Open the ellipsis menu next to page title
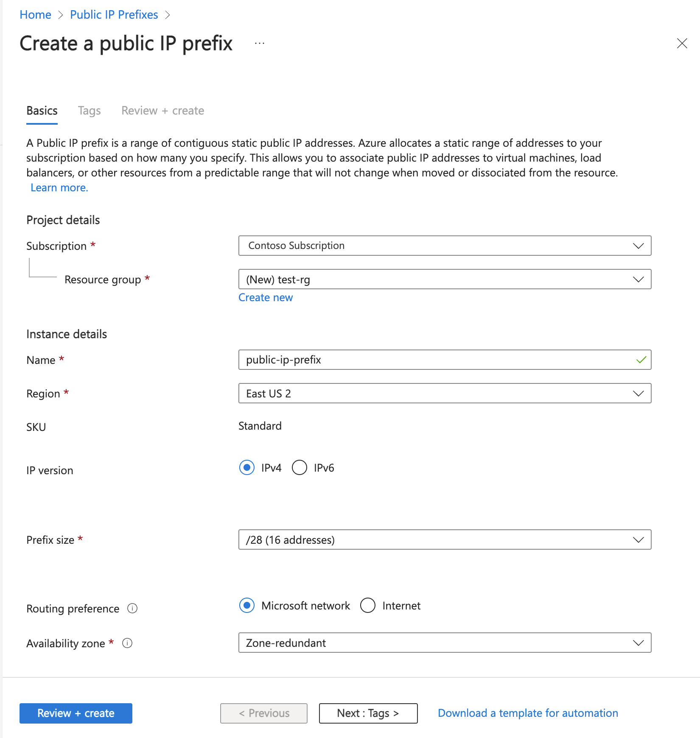Image resolution: width=700 pixels, height=738 pixels. point(259,42)
